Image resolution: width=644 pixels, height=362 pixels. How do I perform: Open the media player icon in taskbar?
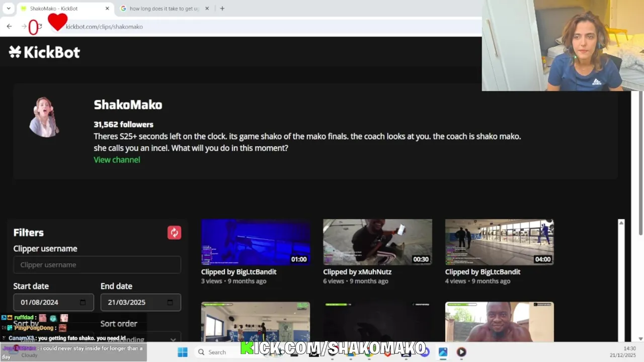point(461,352)
